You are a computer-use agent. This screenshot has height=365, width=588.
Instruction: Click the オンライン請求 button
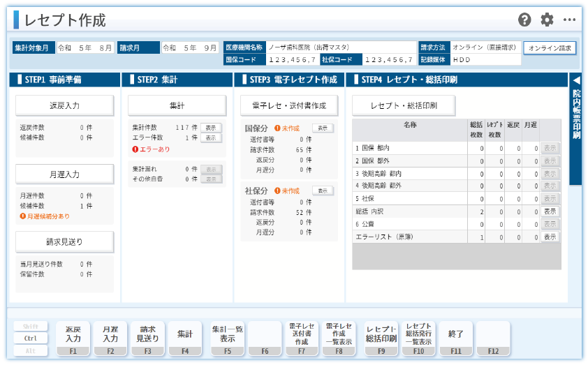(550, 48)
